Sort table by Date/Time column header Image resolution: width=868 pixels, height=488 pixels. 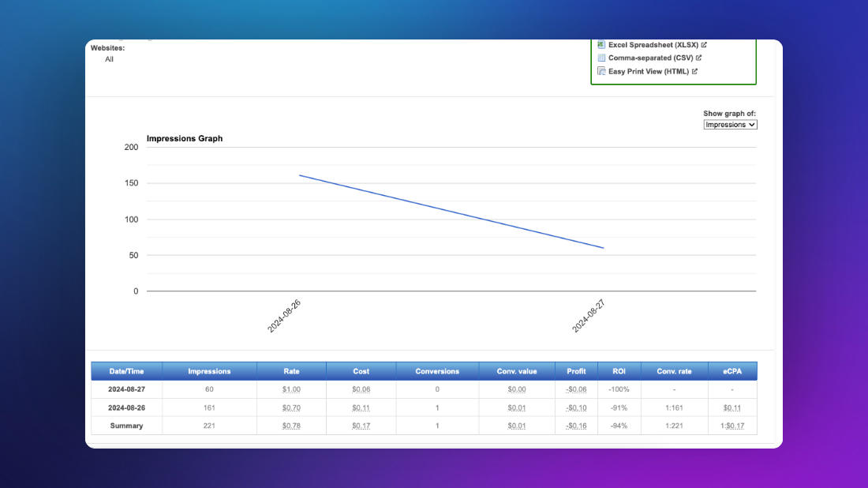[126, 371]
